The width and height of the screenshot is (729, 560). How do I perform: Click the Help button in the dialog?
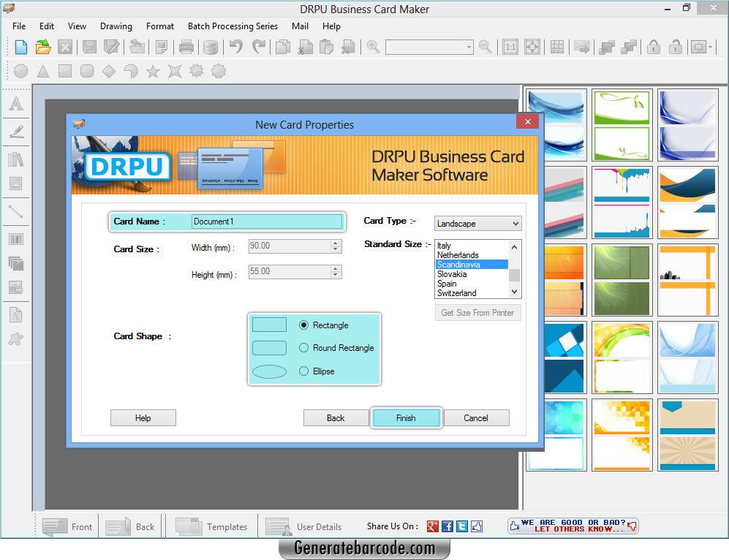143,417
